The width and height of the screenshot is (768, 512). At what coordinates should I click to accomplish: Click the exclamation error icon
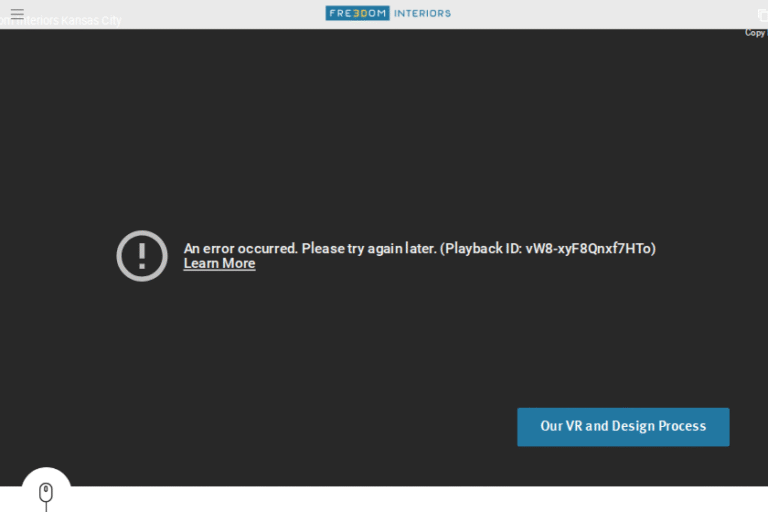coord(142,256)
